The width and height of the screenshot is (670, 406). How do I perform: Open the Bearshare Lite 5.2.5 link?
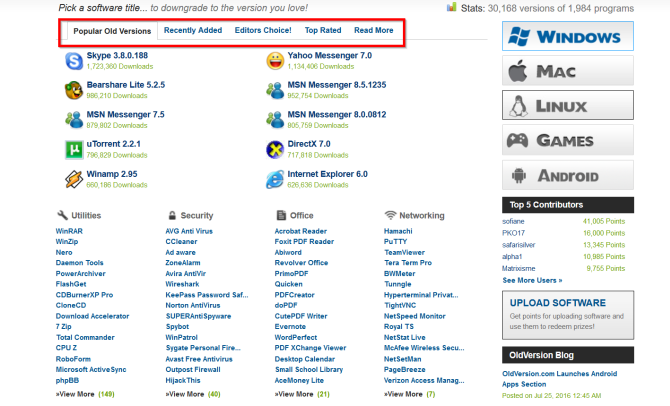(126, 85)
